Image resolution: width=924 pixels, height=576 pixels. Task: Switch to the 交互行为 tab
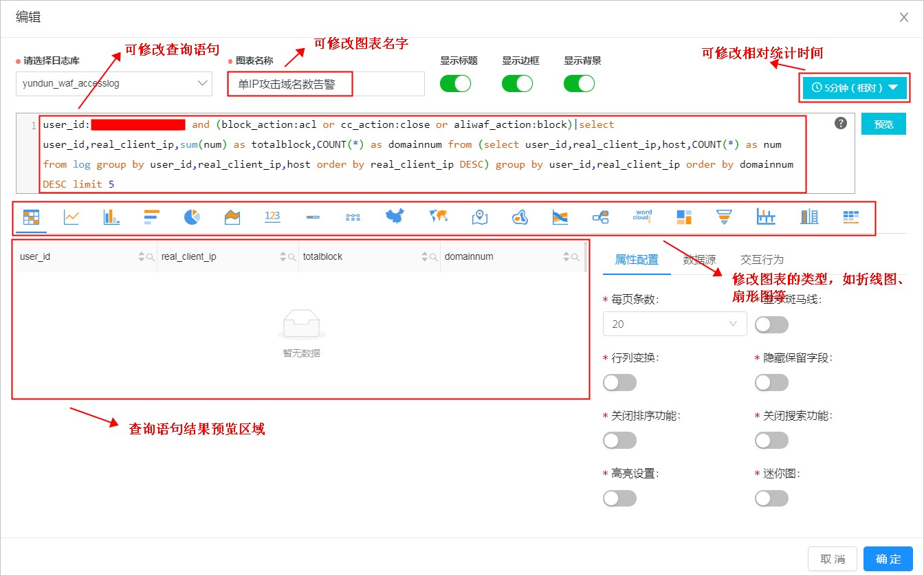click(762, 259)
